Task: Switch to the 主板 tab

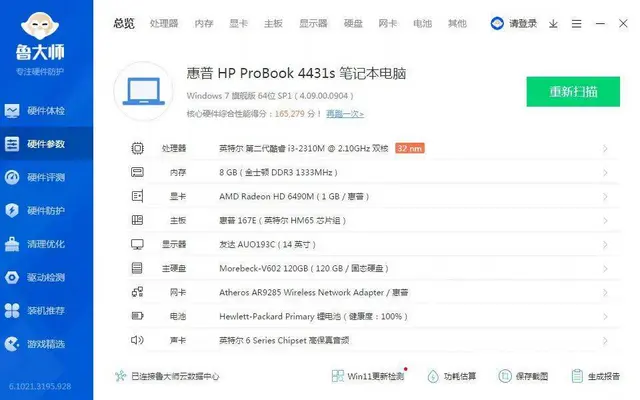Action: 273,24
